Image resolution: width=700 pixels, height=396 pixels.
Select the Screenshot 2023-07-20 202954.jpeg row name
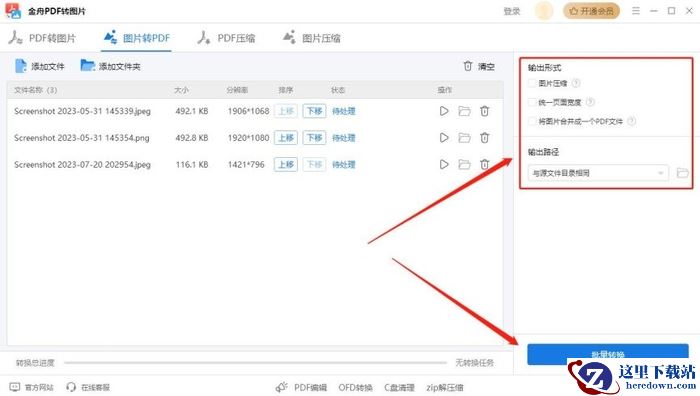coord(82,164)
